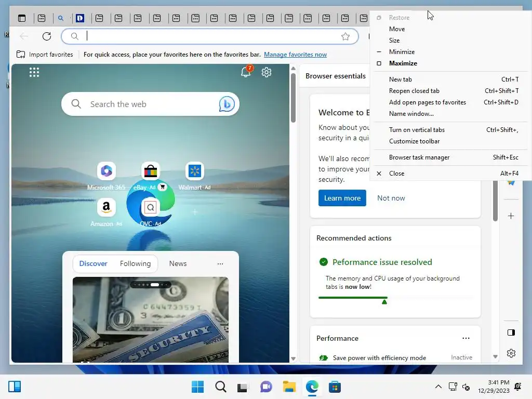
Task: Open Browser task manager from menu
Action: [x=450, y=157]
